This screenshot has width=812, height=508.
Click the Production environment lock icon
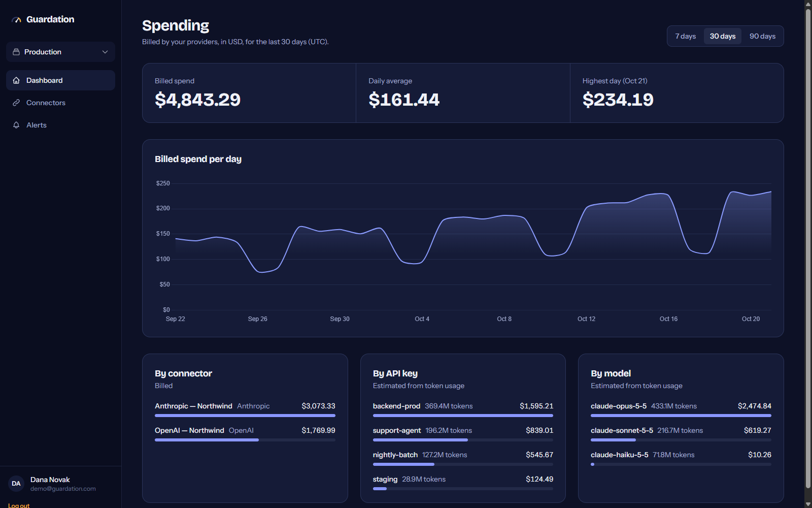coord(16,52)
